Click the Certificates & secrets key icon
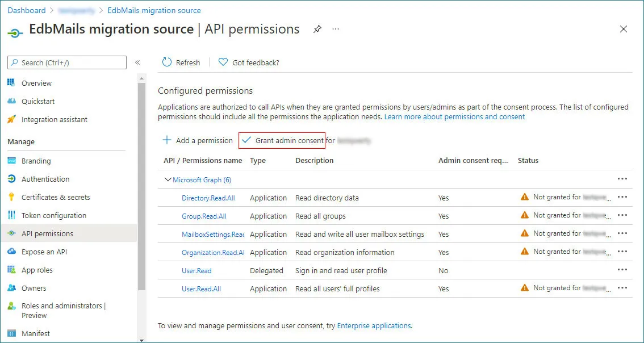This screenshot has height=343, width=644. coord(11,196)
